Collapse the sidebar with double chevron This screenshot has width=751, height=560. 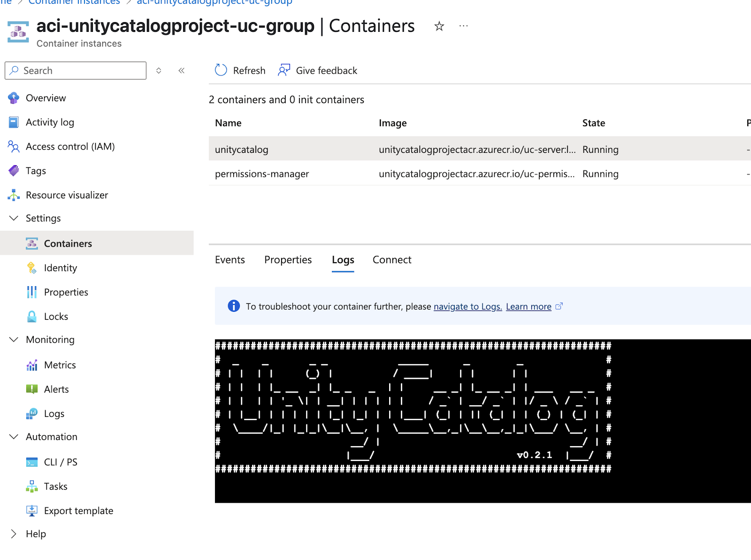182,71
